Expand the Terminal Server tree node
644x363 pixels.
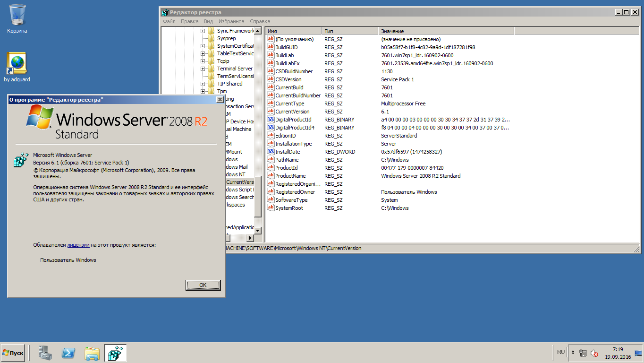pyautogui.click(x=203, y=69)
